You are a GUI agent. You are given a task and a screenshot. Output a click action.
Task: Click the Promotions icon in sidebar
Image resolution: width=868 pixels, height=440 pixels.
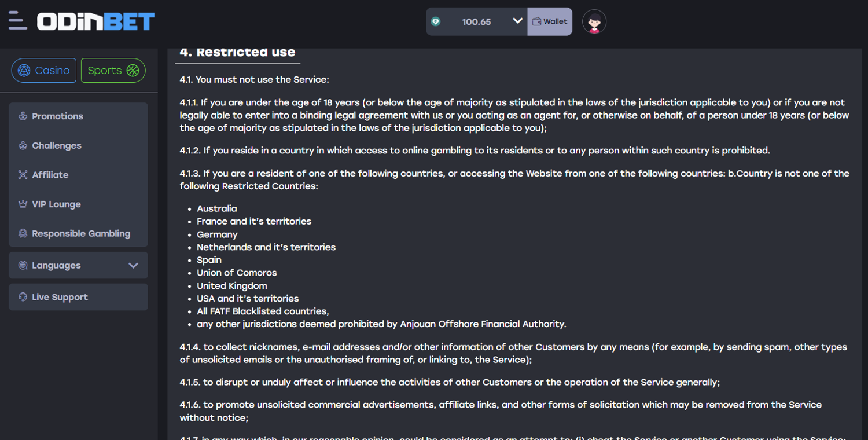click(x=23, y=116)
